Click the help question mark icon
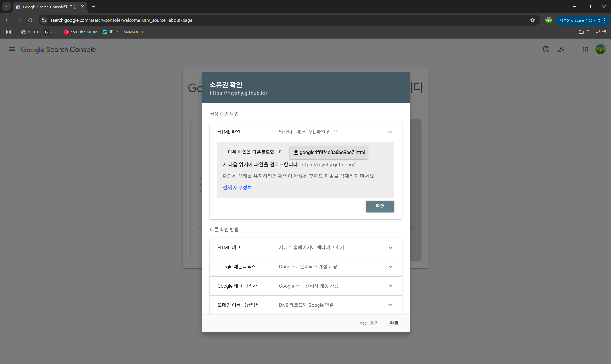611x364 pixels. point(546,49)
